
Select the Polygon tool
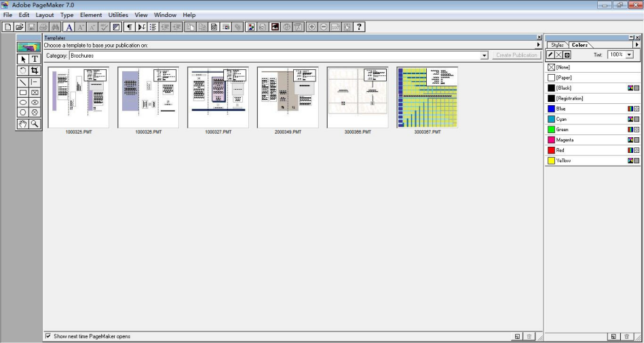pyautogui.click(x=23, y=112)
